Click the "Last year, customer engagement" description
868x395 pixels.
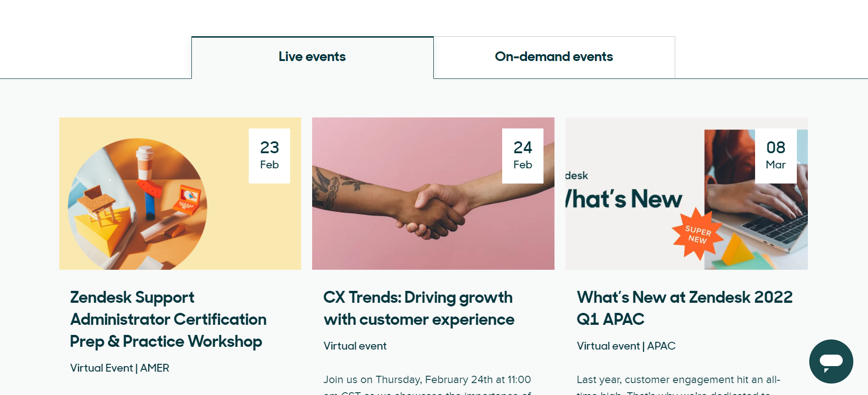coord(678,380)
